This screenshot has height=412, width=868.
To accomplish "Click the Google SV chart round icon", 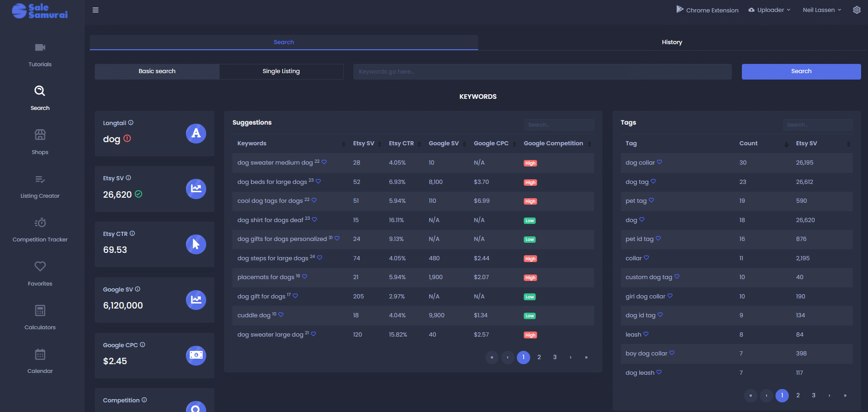I will [196, 300].
